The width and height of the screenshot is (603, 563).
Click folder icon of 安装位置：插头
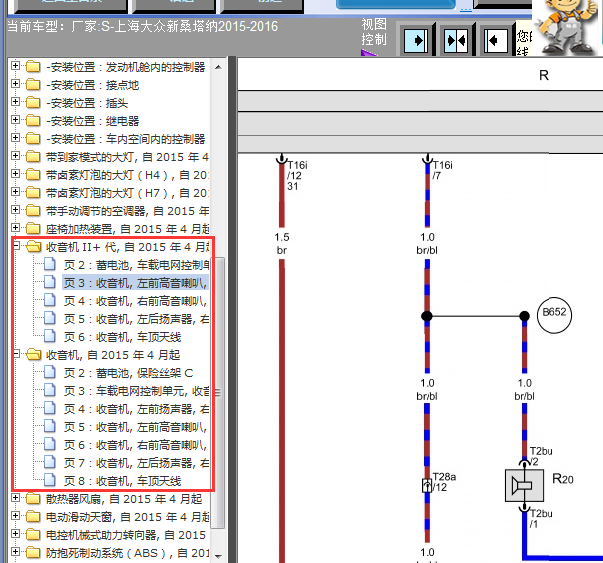pyautogui.click(x=33, y=103)
